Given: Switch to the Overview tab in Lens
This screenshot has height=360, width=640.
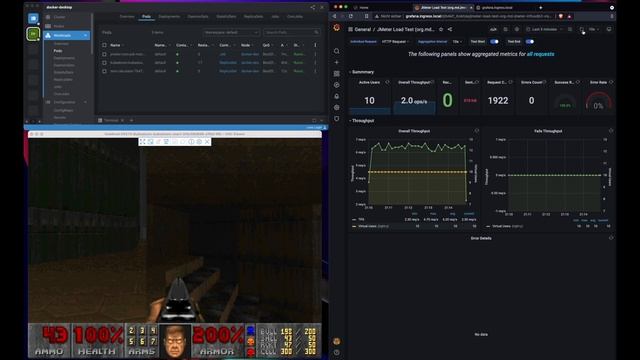Looking at the screenshot, I should point(127,17).
